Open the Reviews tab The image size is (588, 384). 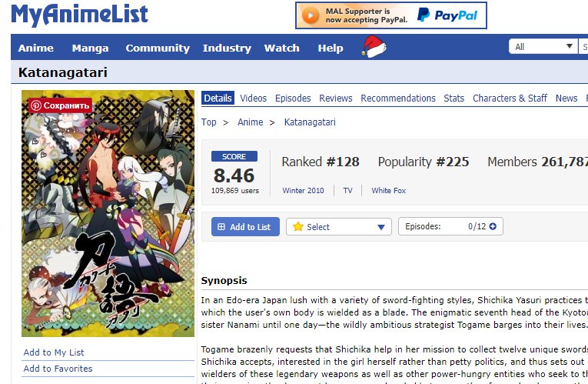tap(336, 98)
